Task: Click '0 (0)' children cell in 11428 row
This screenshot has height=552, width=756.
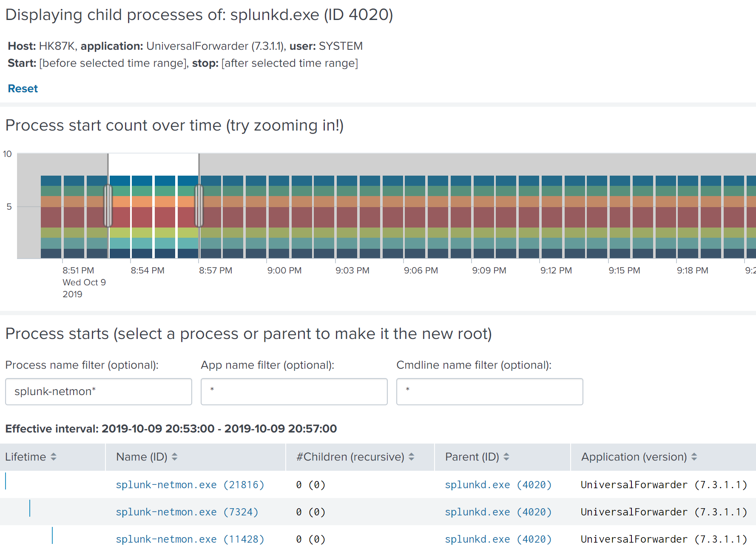Action: pyautogui.click(x=311, y=539)
